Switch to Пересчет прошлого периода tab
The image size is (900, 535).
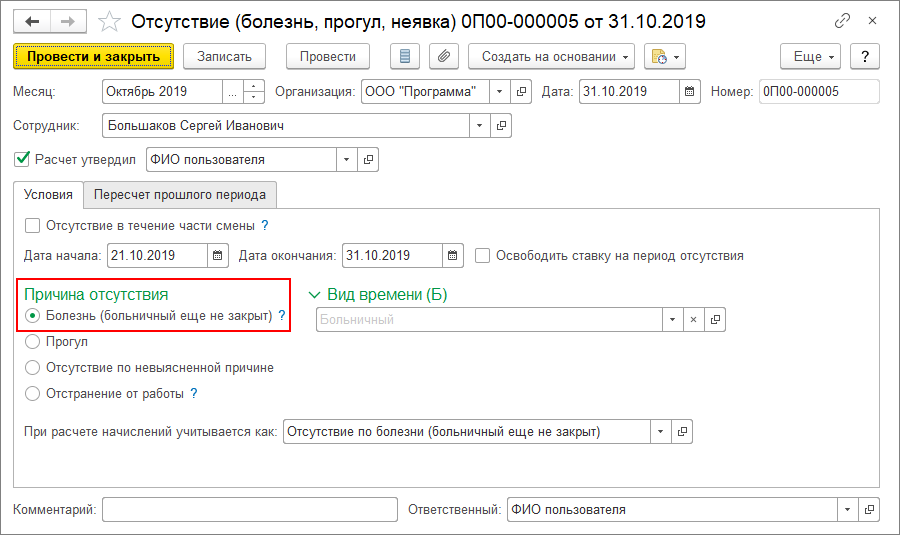coord(180,194)
